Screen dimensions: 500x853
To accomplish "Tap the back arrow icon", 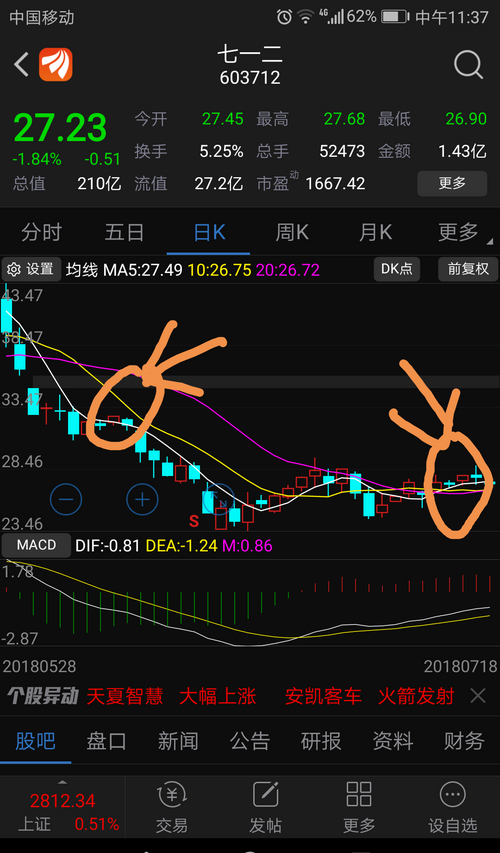I will point(21,64).
